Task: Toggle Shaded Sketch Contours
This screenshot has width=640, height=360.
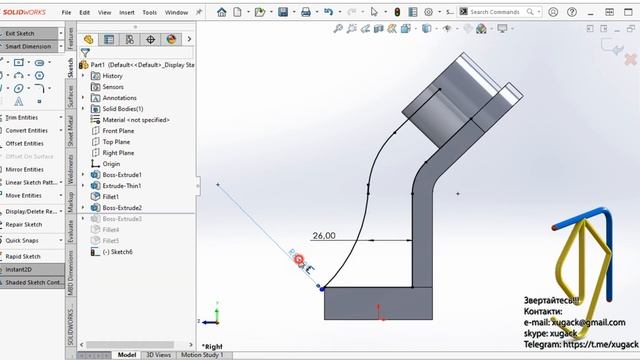Action: 32,282
